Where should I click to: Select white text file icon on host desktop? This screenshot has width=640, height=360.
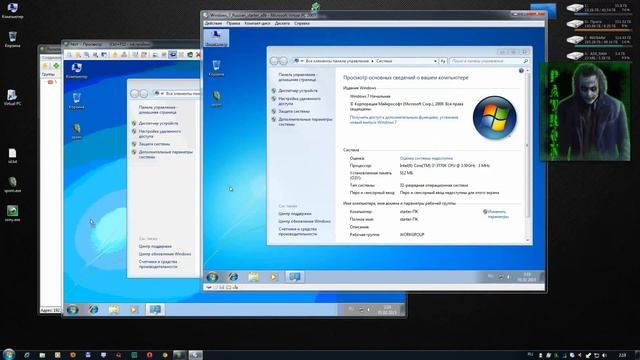click(x=12, y=156)
